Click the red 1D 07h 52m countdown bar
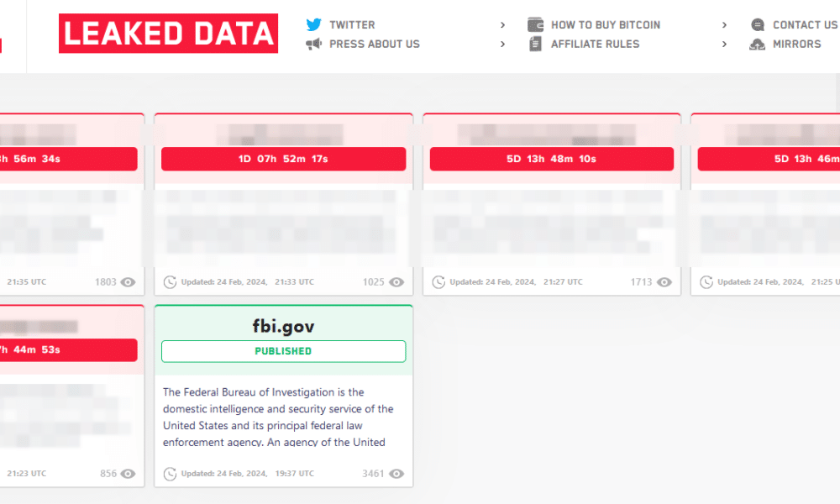Screen dimensions: 840x504 [x=283, y=159]
